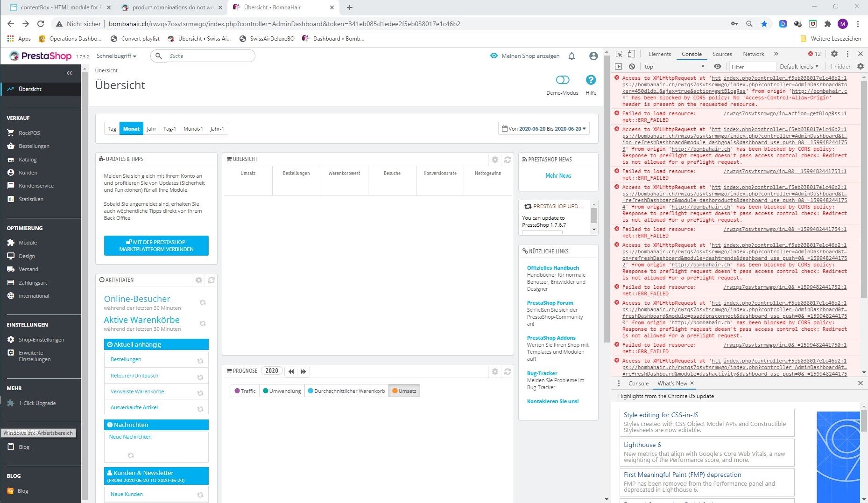Collapse the sidebar with double-chevron icon
The width and height of the screenshot is (868, 503).
click(69, 73)
